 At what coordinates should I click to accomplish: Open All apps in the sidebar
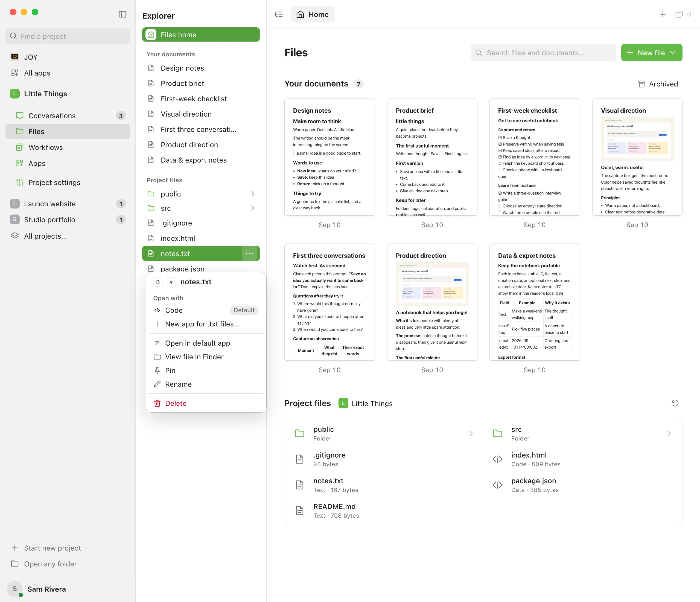click(68, 73)
